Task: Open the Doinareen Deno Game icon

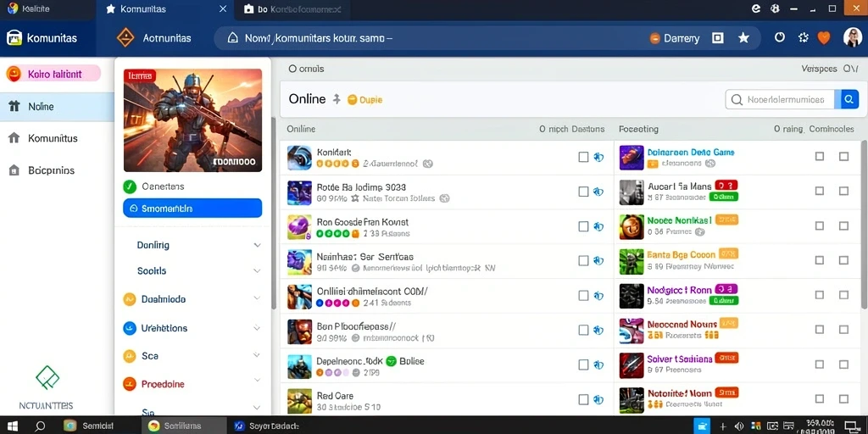Action: [x=631, y=157]
